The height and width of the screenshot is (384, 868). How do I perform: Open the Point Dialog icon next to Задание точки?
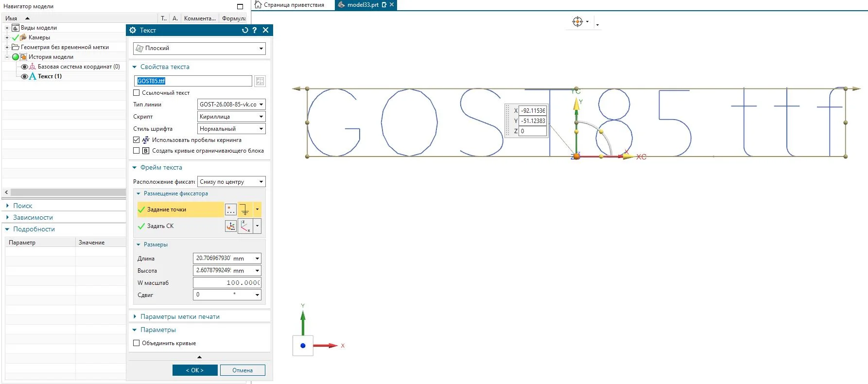point(231,209)
